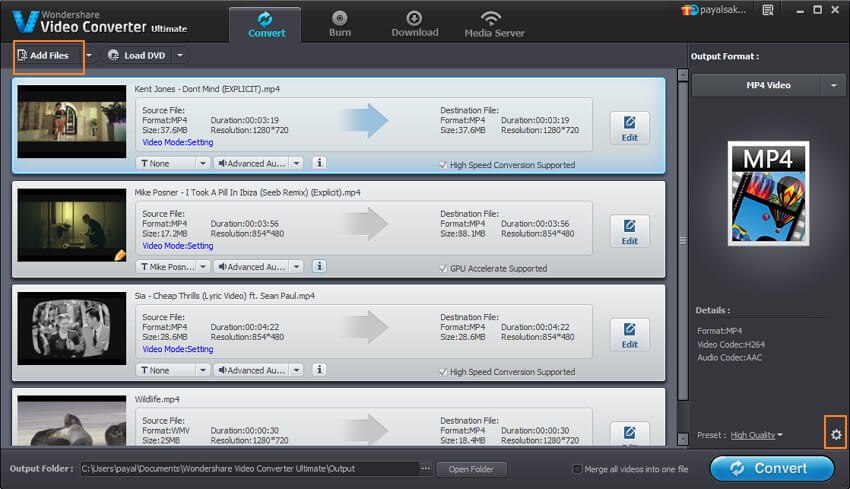Show info for Kent Jones video
This screenshot has height=489, width=850.
pos(319,163)
